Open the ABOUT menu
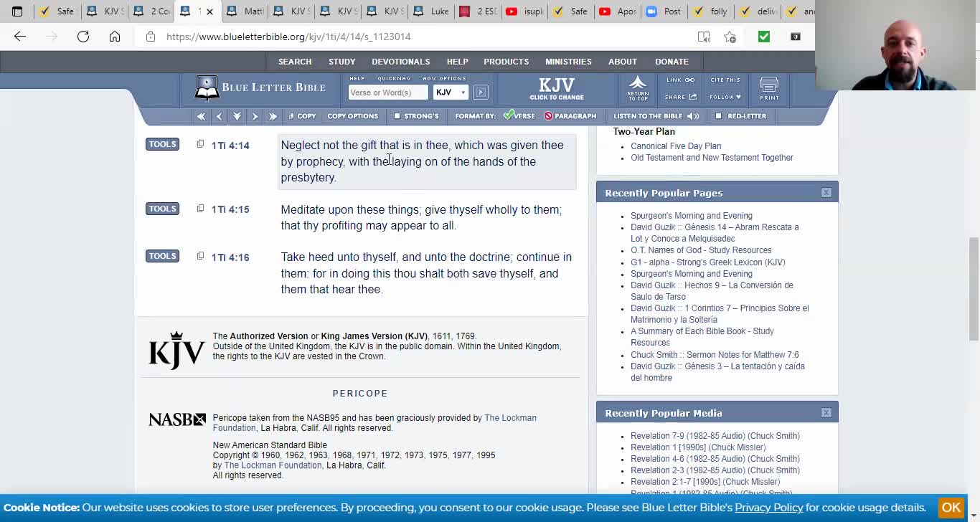This screenshot has width=980, height=522. pos(623,62)
